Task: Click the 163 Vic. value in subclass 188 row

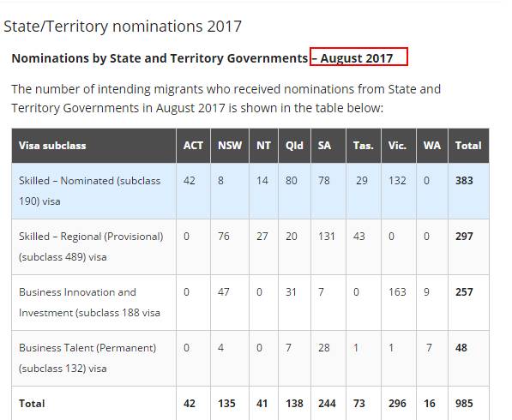Action: tap(397, 291)
